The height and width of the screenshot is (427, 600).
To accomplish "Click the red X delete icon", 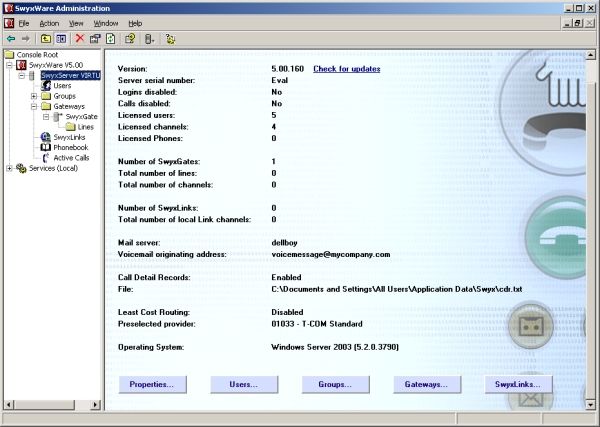I will 80,38.
